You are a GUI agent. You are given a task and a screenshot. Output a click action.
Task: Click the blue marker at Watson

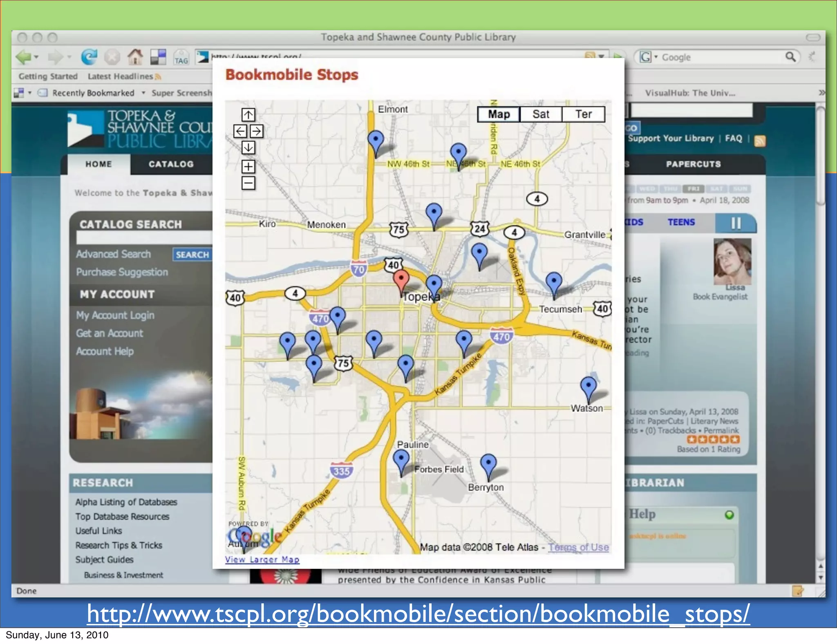588,386
